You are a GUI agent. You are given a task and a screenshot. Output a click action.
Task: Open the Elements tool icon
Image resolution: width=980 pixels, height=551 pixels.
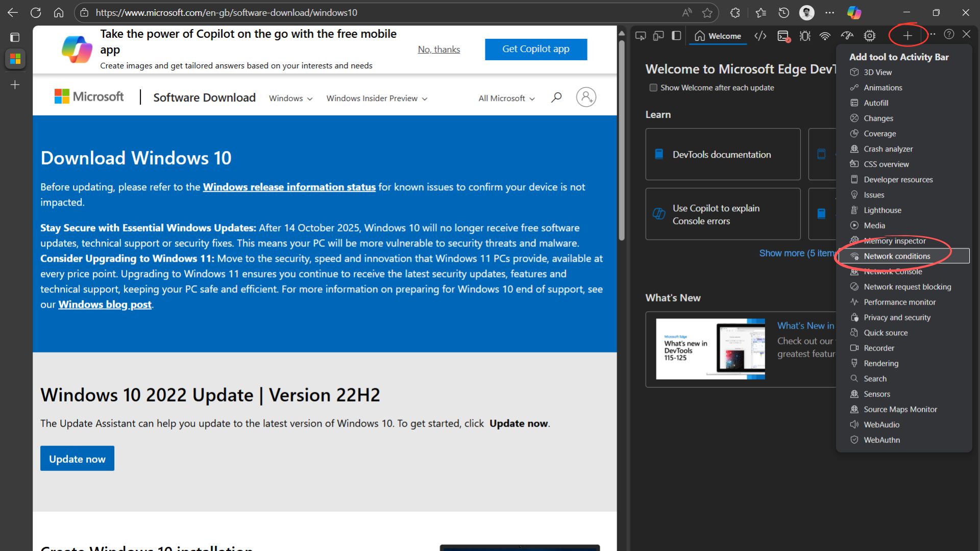point(761,36)
